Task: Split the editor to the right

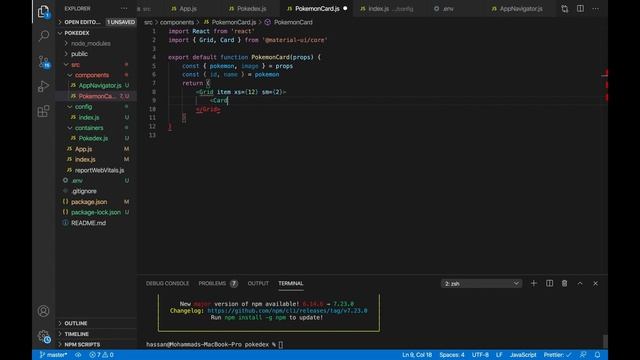Action: click(x=580, y=9)
